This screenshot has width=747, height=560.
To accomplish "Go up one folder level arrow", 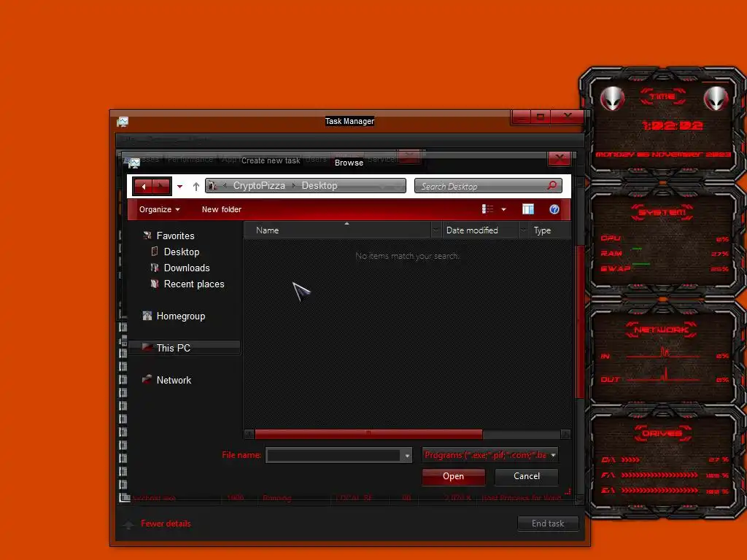I will [196, 186].
